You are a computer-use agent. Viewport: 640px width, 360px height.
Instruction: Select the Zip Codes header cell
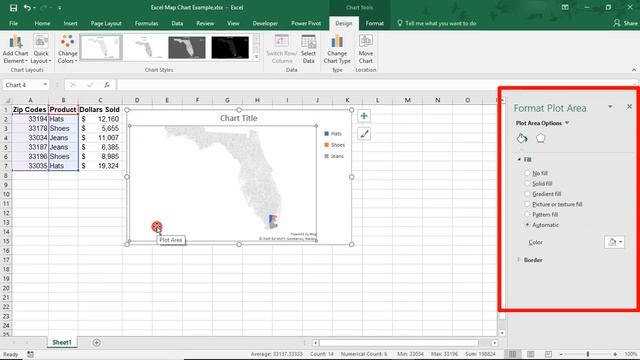click(30, 109)
